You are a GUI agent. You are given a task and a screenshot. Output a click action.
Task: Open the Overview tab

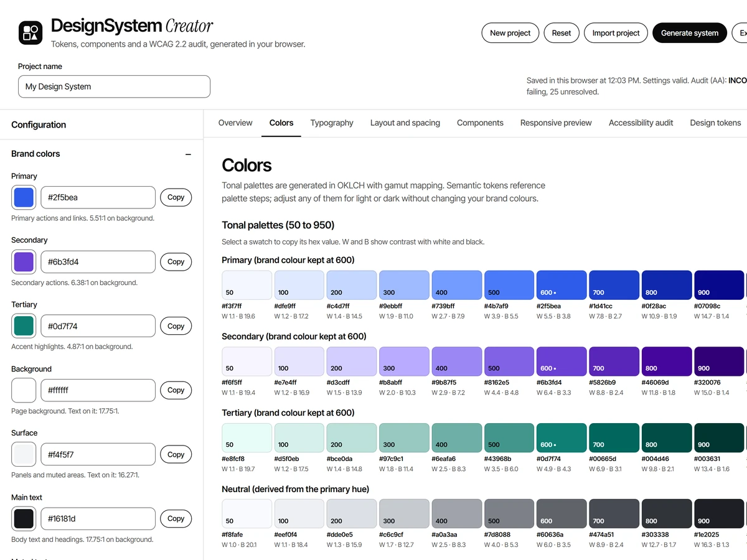(x=235, y=123)
